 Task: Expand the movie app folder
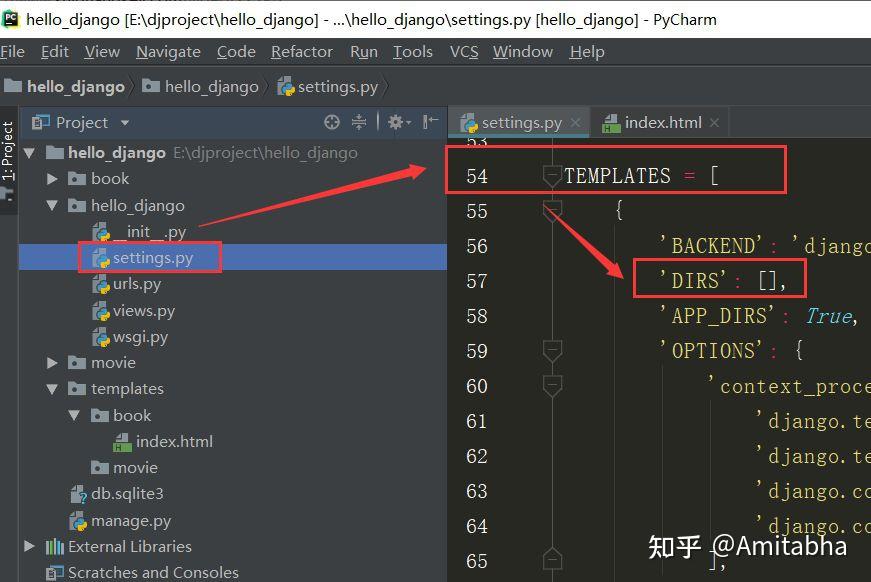point(52,363)
